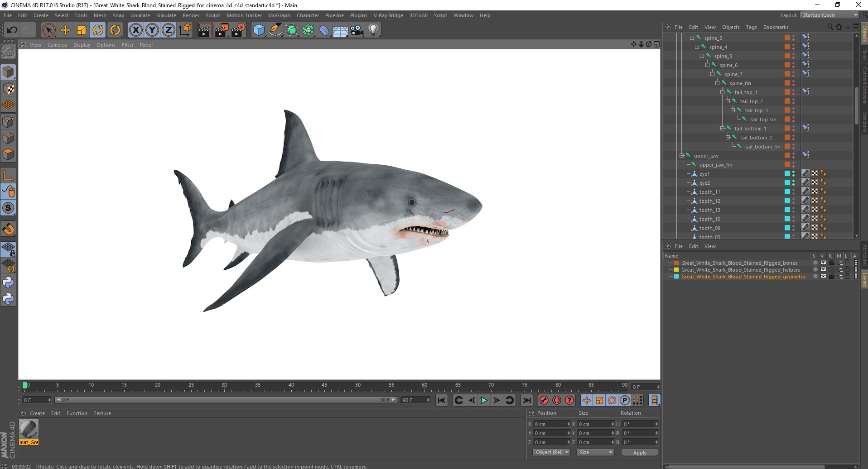Click the eye2 layer color swatch
868x469 pixels.
coord(787,182)
